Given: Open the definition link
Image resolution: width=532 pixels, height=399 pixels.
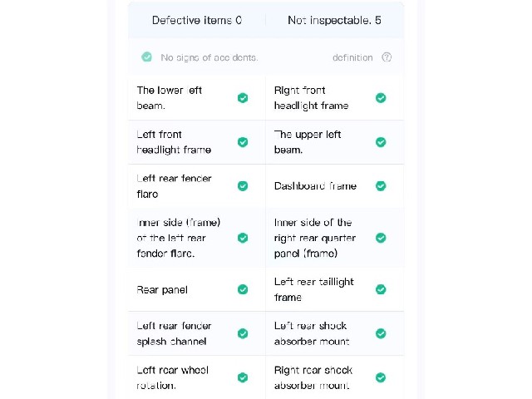Looking at the screenshot, I should click(352, 57).
